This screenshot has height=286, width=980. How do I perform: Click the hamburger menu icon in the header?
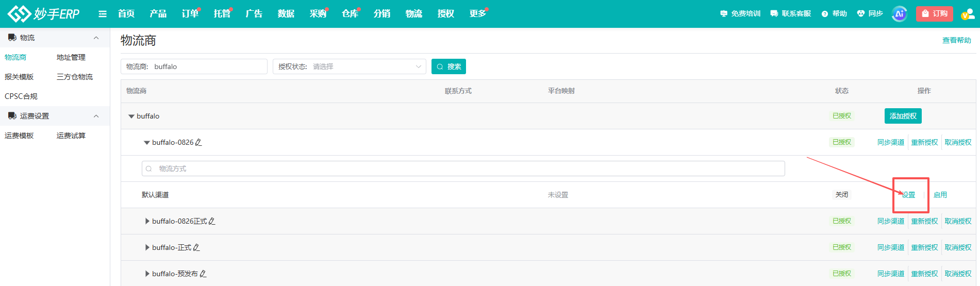point(103,14)
